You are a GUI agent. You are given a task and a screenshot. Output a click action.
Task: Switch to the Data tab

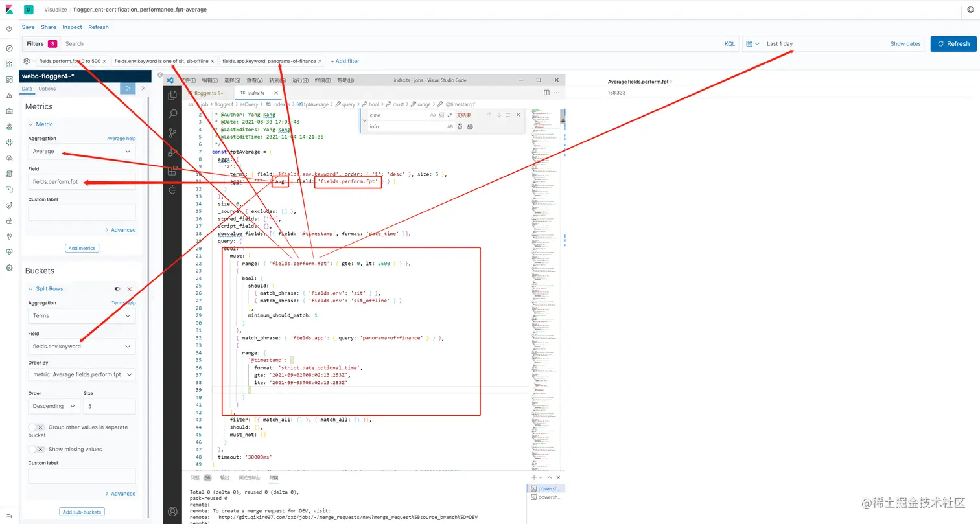[x=27, y=89]
